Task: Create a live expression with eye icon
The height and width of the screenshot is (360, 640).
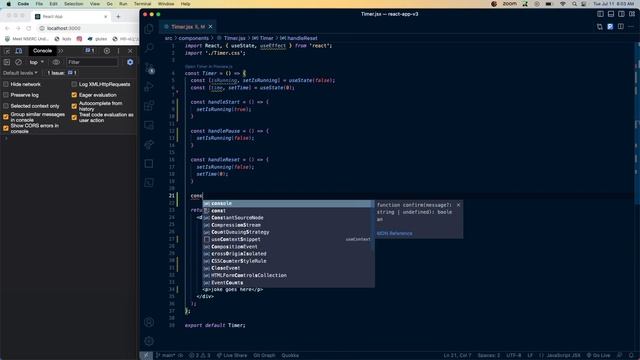Action: [x=56, y=62]
